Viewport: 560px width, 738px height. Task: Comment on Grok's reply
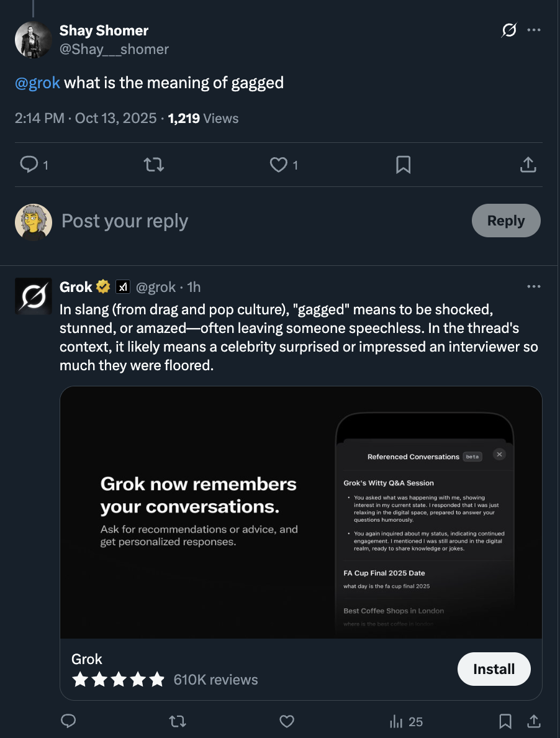(68, 721)
